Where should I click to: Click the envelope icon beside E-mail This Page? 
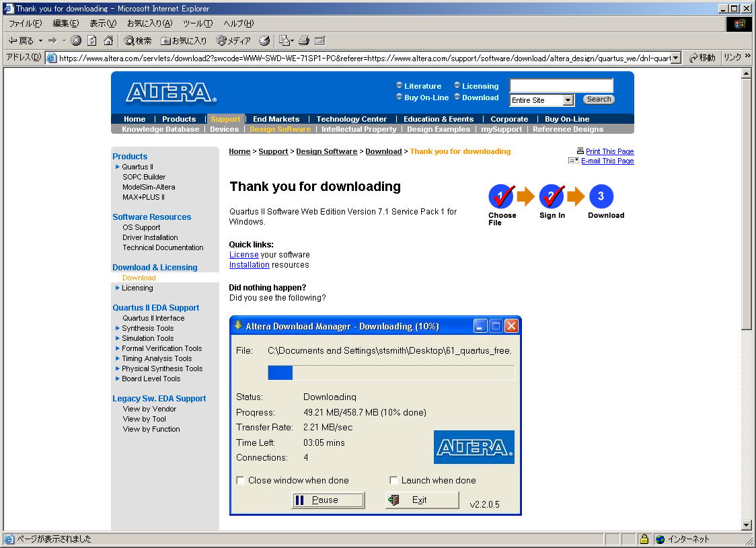point(573,161)
